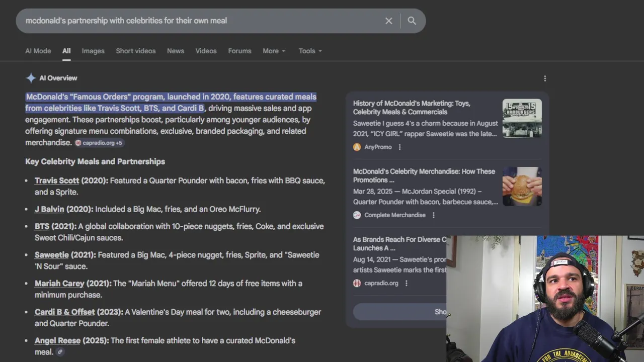Open three-dot menu next to capradio.org source
Viewport: 644px width, 362px height.
coord(407,283)
